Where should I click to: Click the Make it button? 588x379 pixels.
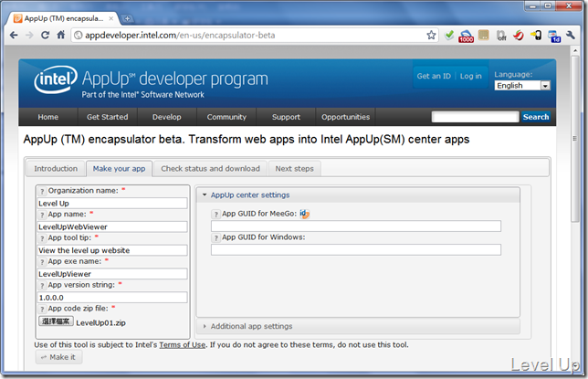point(58,357)
